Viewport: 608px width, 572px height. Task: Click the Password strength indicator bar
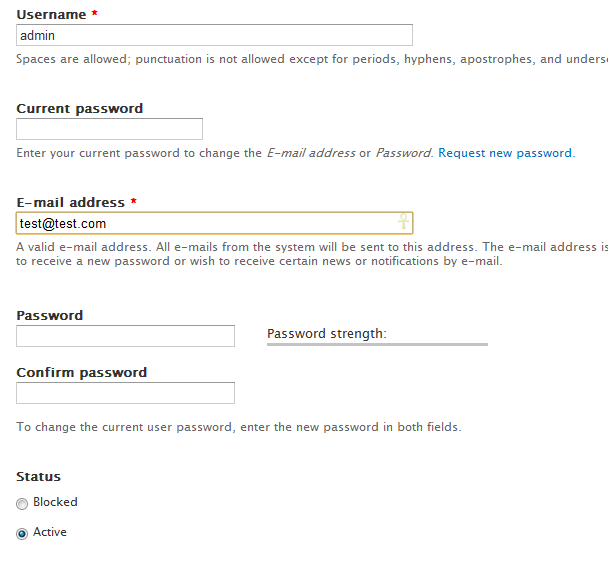[x=377, y=344]
